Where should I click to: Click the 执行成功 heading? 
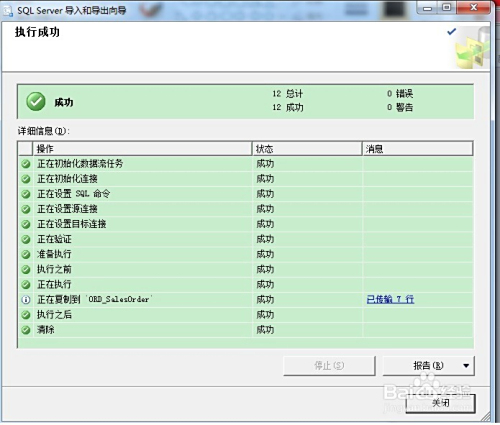(37, 32)
